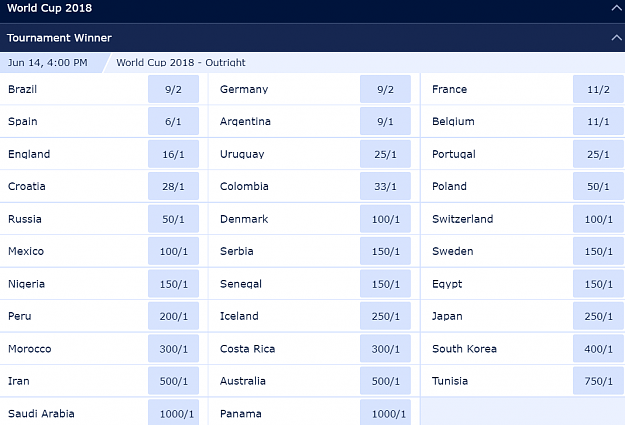Select Germany odds 9/2
Viewport: 625px width, 425px height.
click(x=385, y=89)
